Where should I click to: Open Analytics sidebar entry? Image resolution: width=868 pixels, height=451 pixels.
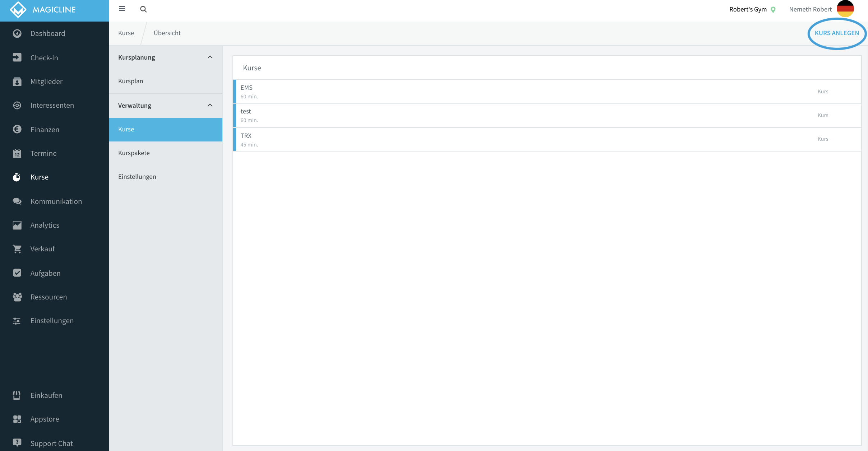(x=45, y=225)
